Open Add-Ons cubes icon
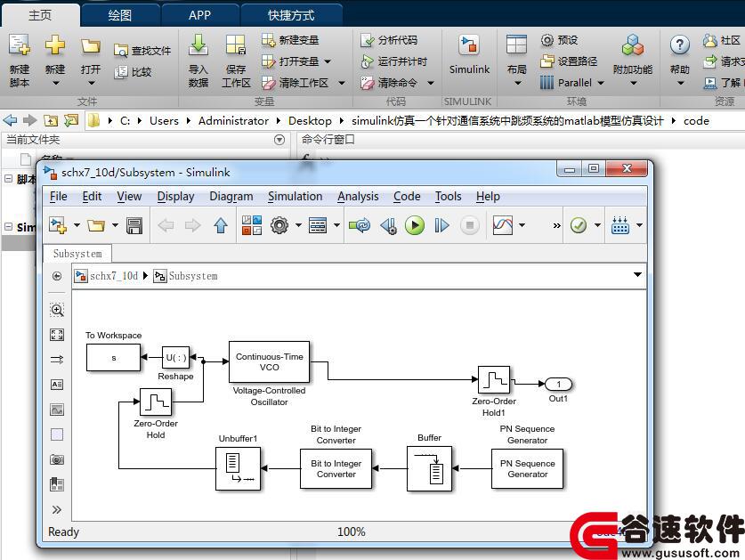 632,45
